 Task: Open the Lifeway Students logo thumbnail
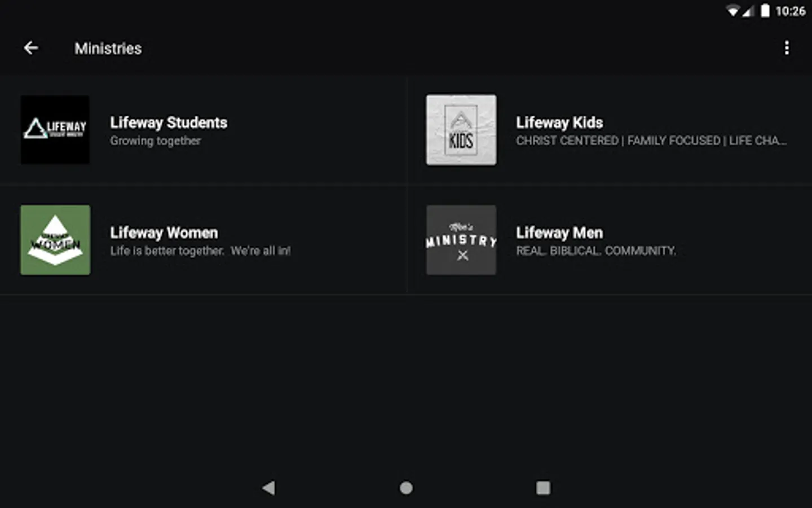55,130
